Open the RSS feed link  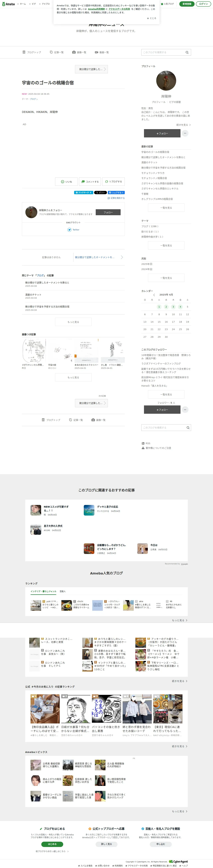coord(146,443)
